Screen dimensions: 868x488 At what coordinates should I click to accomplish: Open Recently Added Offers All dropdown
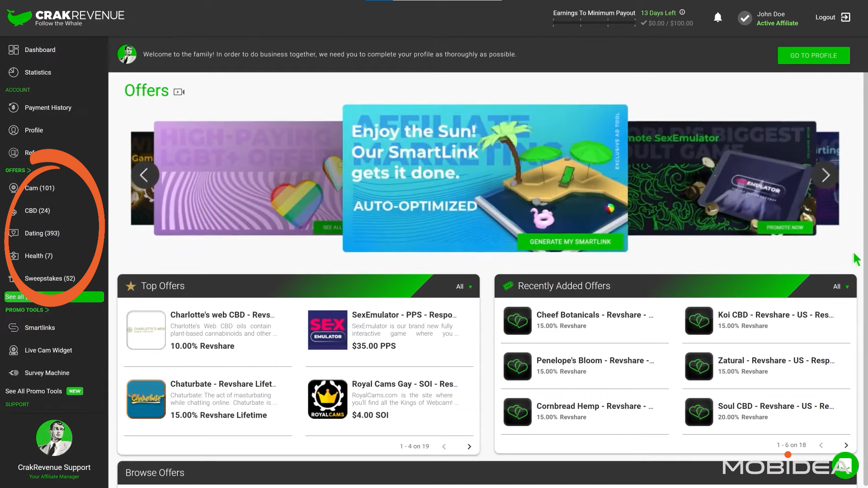(841, 286)
